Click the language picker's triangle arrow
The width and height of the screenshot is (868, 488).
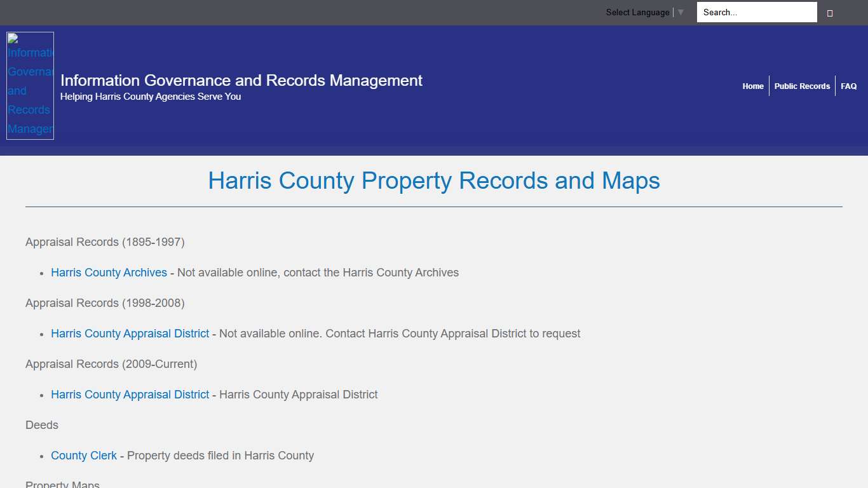pos(681,12)
